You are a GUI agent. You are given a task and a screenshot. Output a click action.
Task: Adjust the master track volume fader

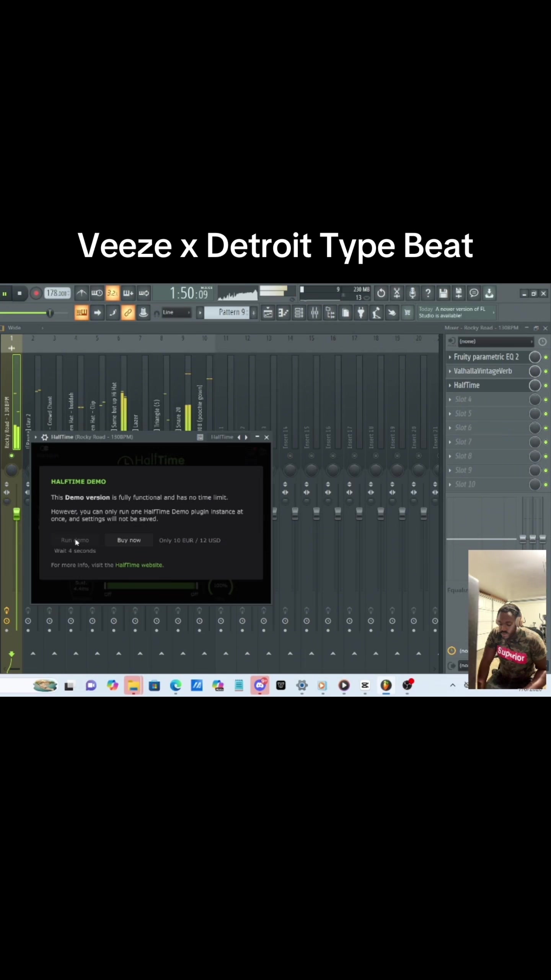click(16, 514)
